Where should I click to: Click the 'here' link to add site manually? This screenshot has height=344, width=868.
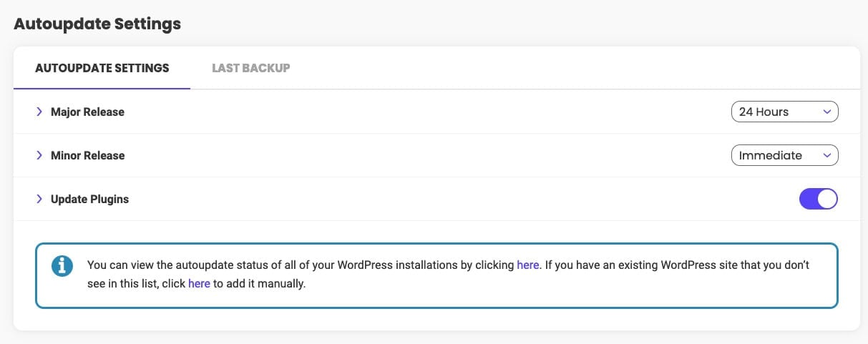click(x=199, y=284)
